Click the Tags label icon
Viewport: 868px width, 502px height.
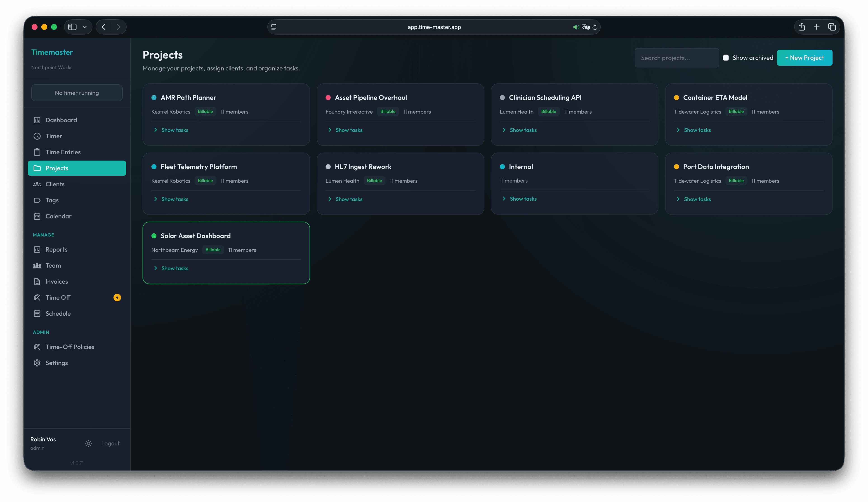[37, 200]
